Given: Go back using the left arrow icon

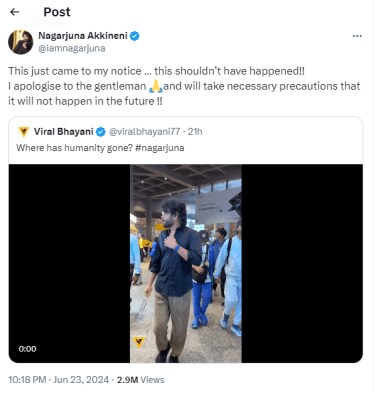Looking at the screenshot, I should (15, 12).
